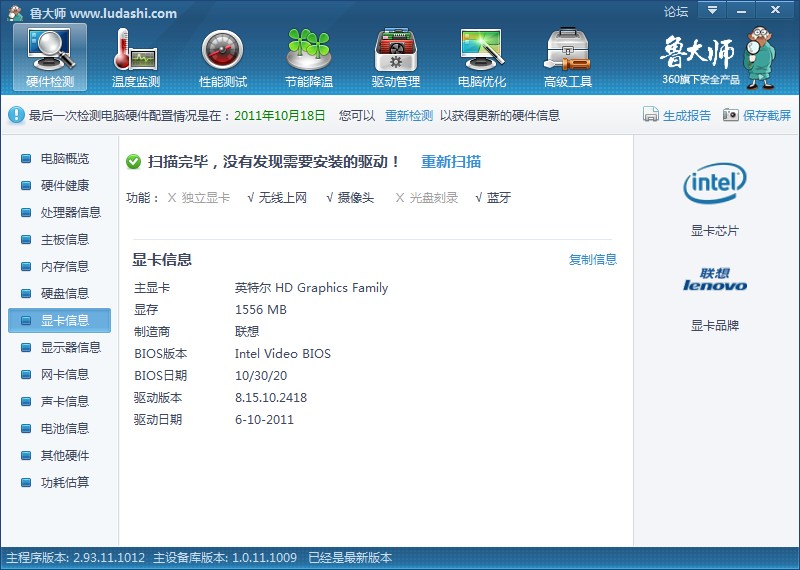Image resolution: width=800 pixels, height=570 pixels.
Task: Click the 360旗下安全产品 caption
Action: 701,80
